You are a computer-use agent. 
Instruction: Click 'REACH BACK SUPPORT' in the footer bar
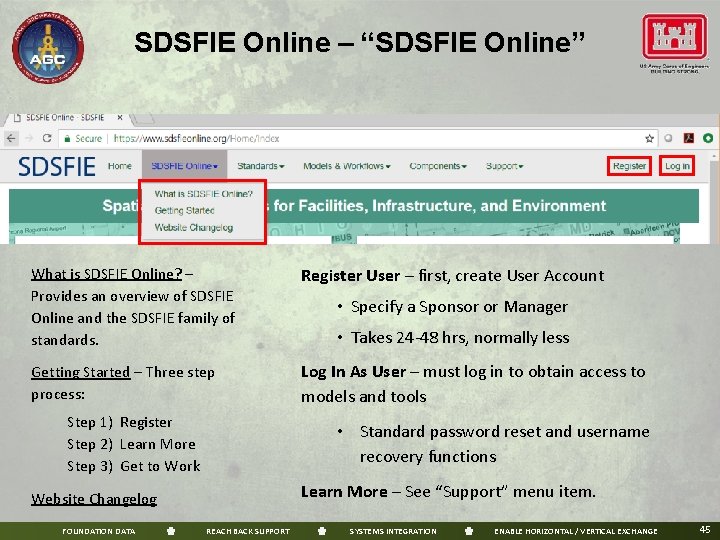248,531
